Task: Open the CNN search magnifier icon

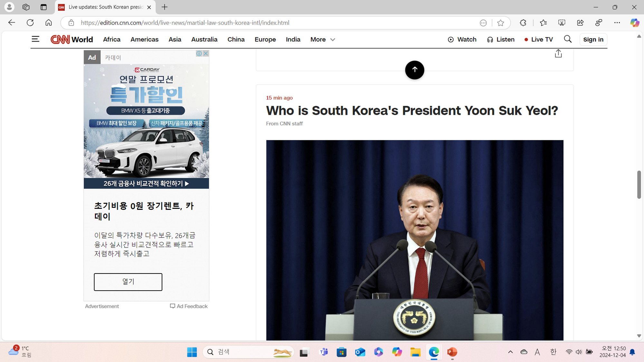Action: 568,39
